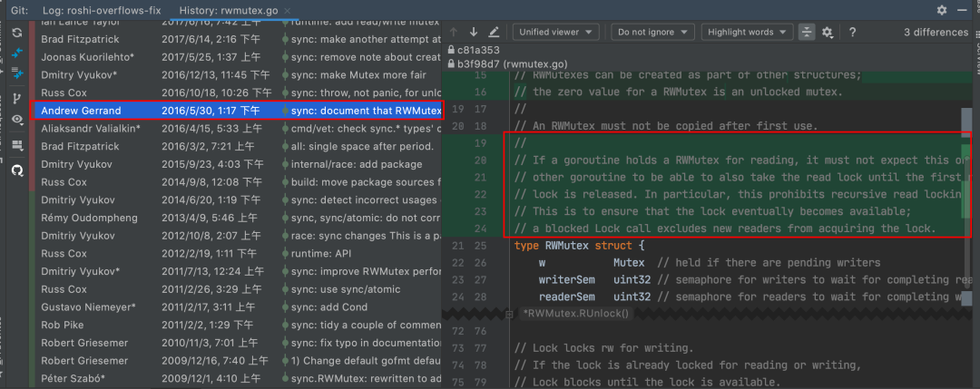
Task: Open Git tool window settings gear
Action: pos(942,10)
